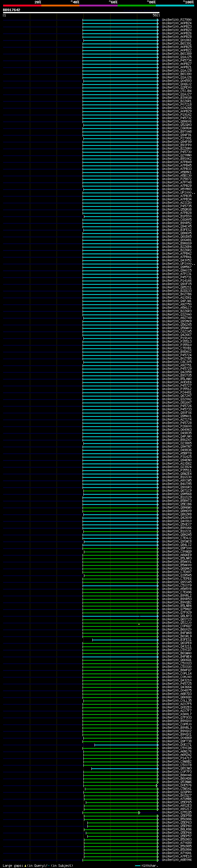
Task: Click the yellow gap marker on the UniRef100_Q5I2J0 row
Action: point(139,624)
